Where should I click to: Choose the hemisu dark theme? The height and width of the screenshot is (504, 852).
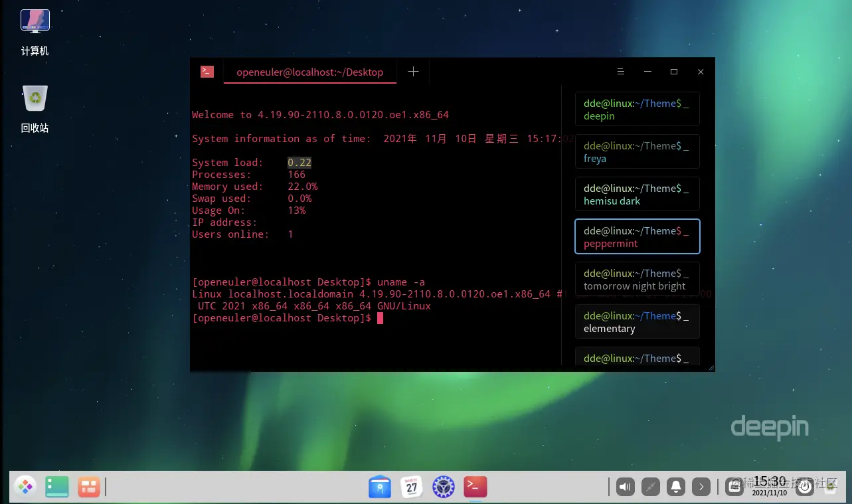coord(637,194)
